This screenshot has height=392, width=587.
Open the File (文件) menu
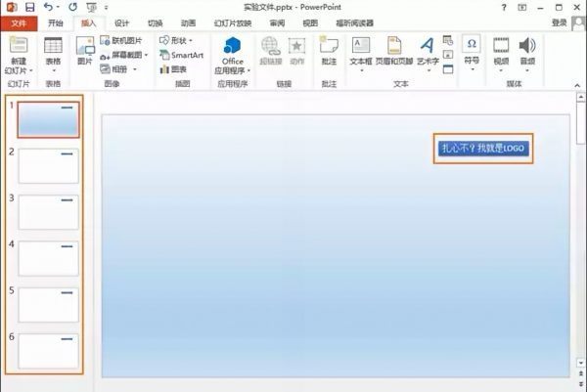pos(19,22)
